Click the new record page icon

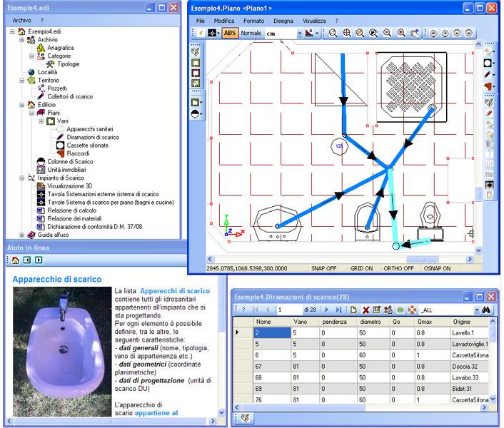[x=353, y=310]
